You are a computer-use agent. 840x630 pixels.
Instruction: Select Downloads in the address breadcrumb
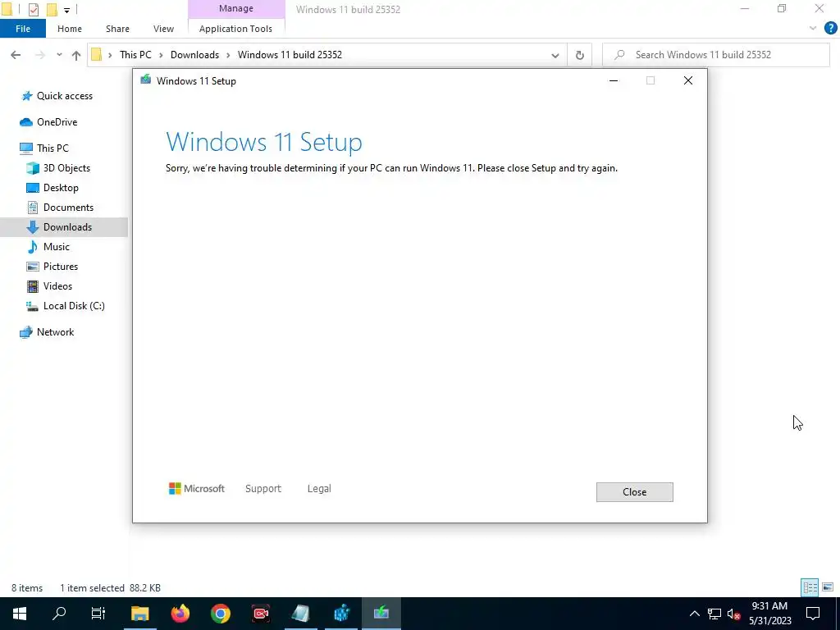coord(194,55)
